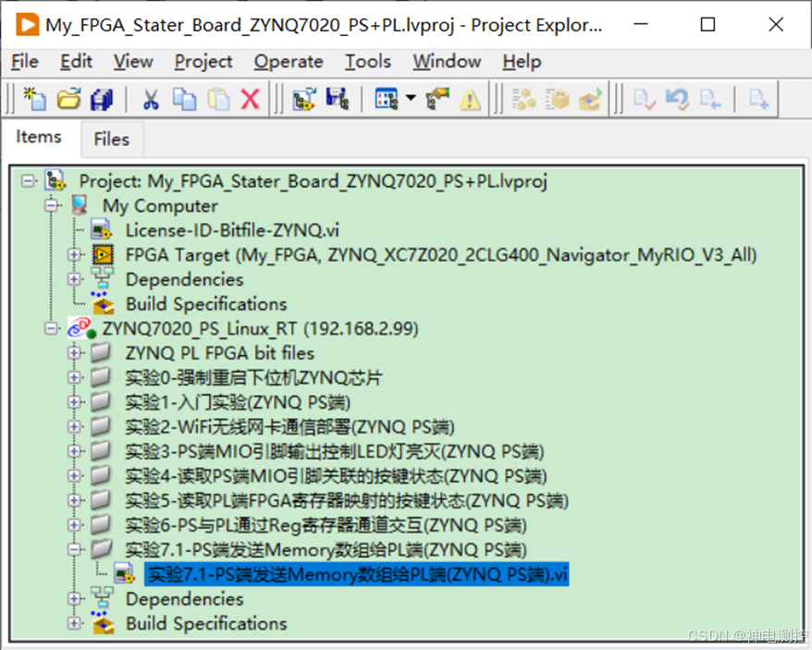Expand the bottom Build Specifications node
This screenshot has height=650, width=812.
click(x=74, y=623)
